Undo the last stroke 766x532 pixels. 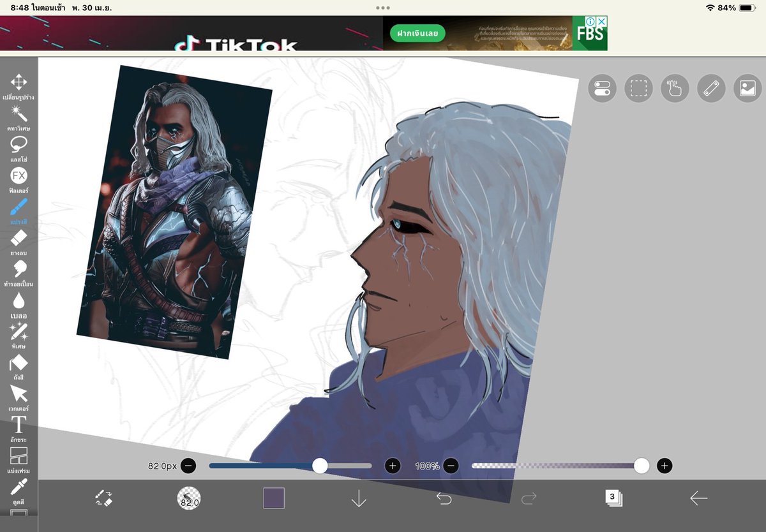[x=444, y=498]
